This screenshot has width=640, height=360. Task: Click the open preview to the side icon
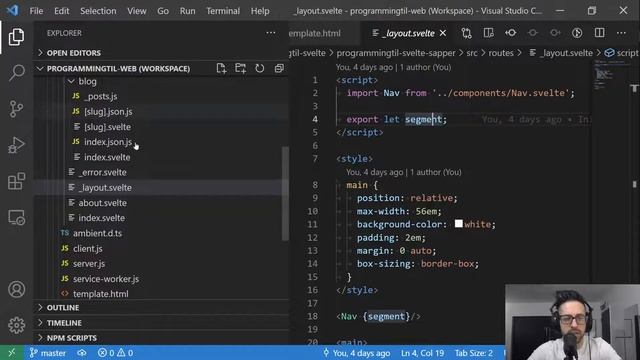point(488,33)
